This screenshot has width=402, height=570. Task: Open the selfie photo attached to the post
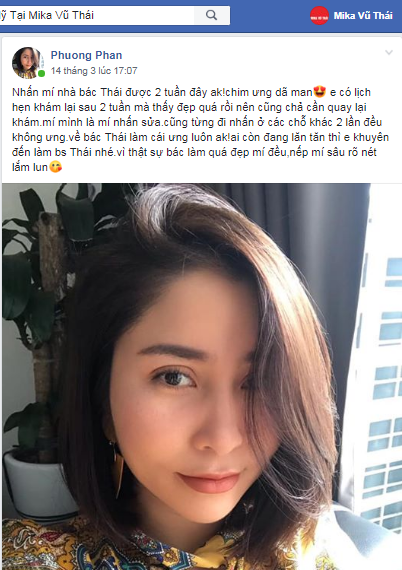pos(202,376)
